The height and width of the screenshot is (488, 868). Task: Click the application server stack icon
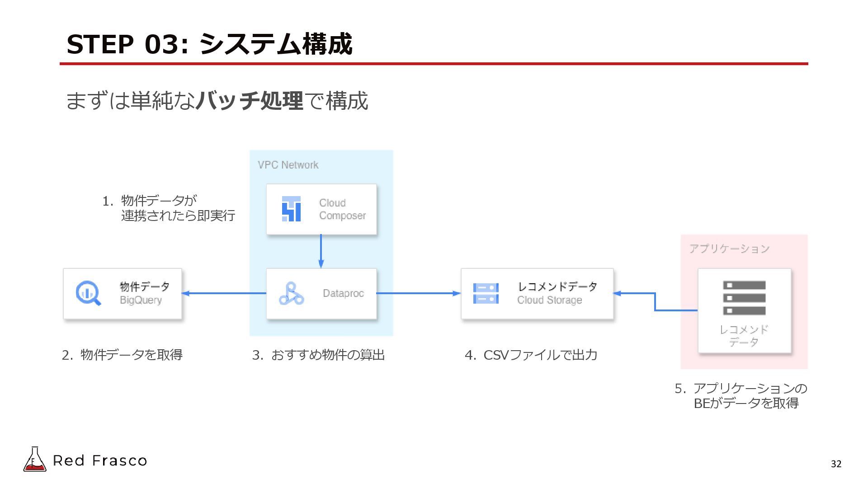pyautogui.click(x=744, y=298)
